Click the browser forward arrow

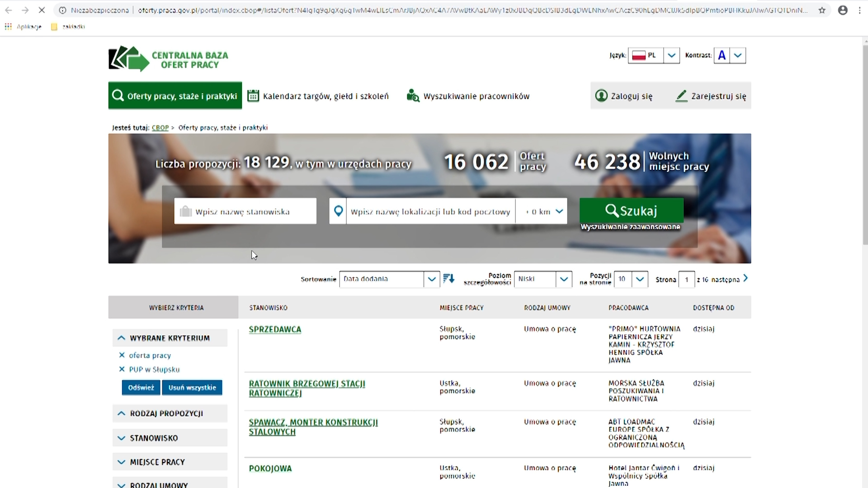coord(25,10)
